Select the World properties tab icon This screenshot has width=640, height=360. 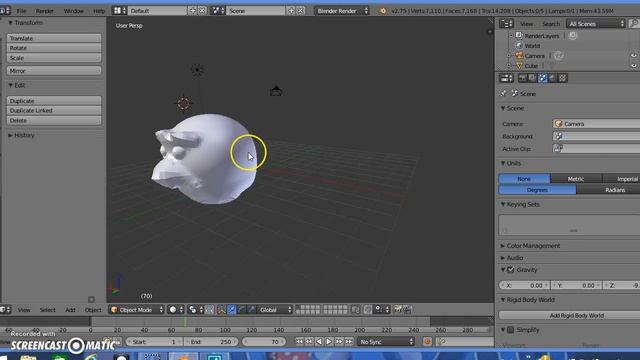553,78
